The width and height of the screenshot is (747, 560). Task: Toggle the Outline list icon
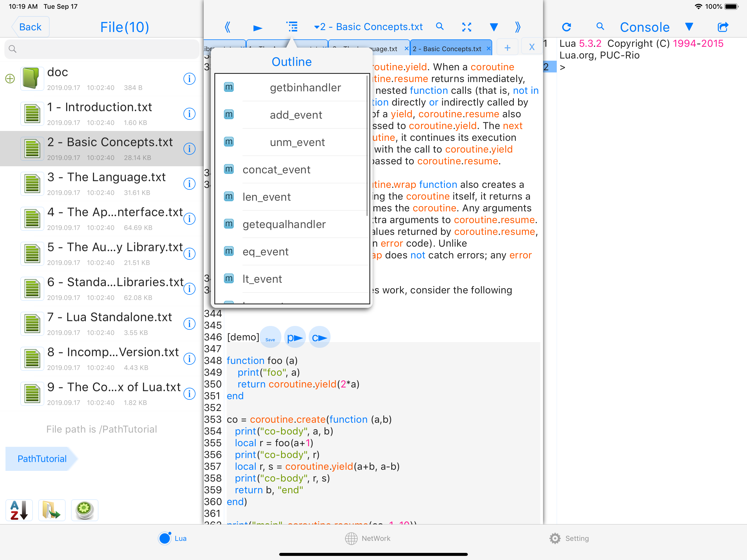292,27
